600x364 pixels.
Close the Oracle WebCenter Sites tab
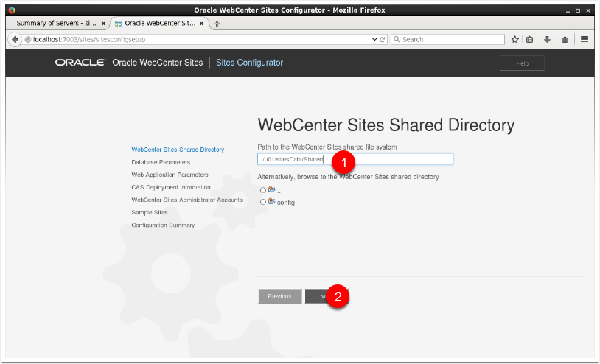tap(201, 24)
